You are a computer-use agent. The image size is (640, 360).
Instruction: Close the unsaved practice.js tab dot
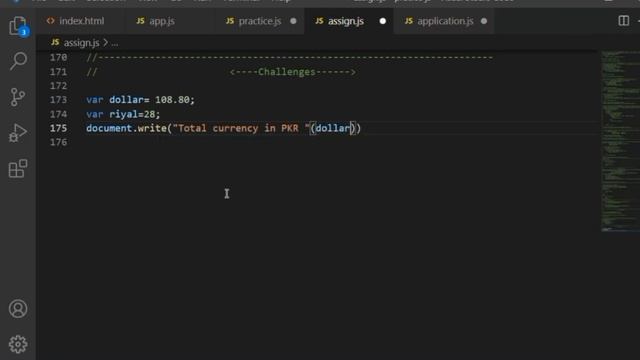coord(293,21)
